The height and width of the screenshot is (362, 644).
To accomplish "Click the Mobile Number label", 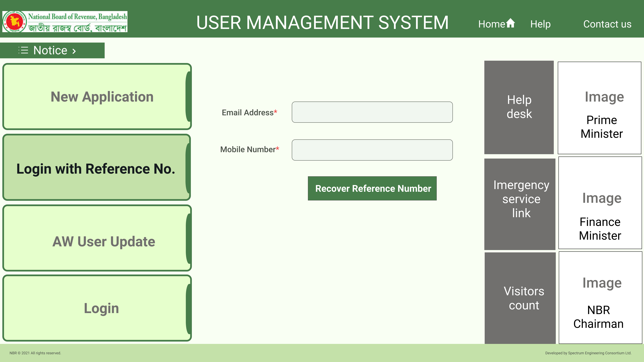I will pos(250,149).
